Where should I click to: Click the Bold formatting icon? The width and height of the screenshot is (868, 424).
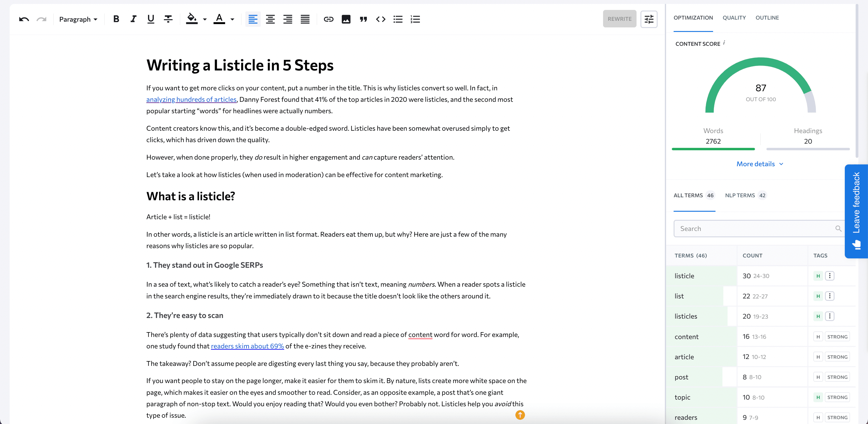tap(116, 19)
